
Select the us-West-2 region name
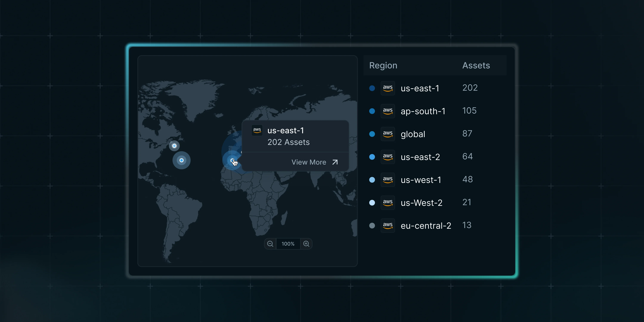coord(421,203)
